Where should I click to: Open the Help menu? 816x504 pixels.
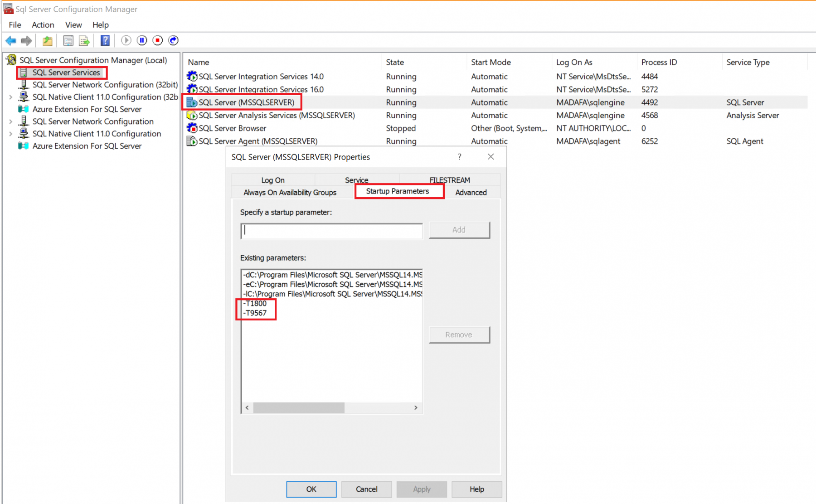pyautogui.click(x=101, y=25)
